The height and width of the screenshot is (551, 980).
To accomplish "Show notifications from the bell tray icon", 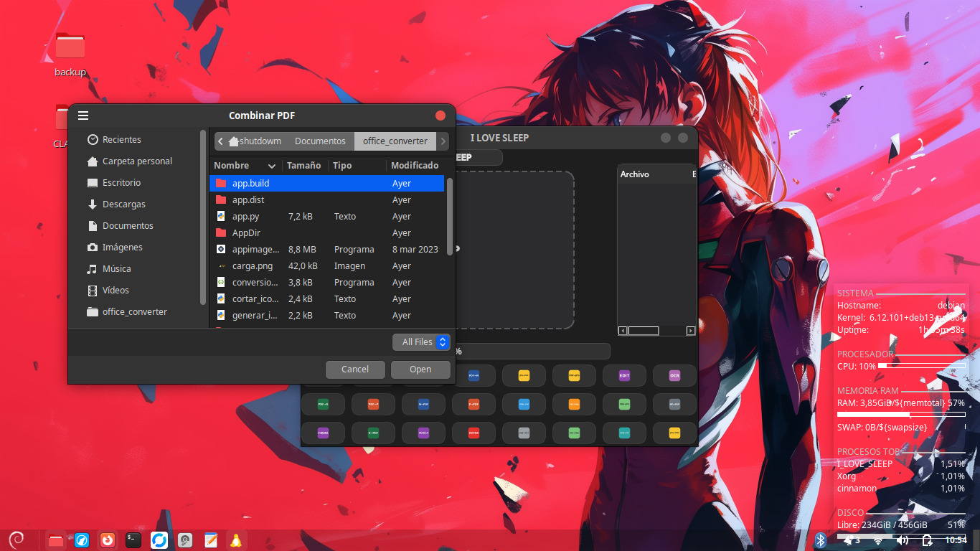I will click(851, 540).
